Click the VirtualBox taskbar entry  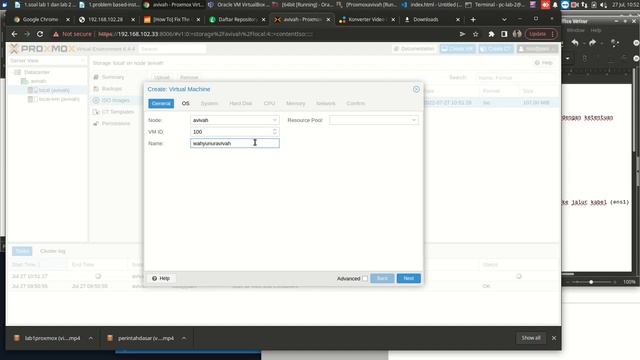point(238,5)
